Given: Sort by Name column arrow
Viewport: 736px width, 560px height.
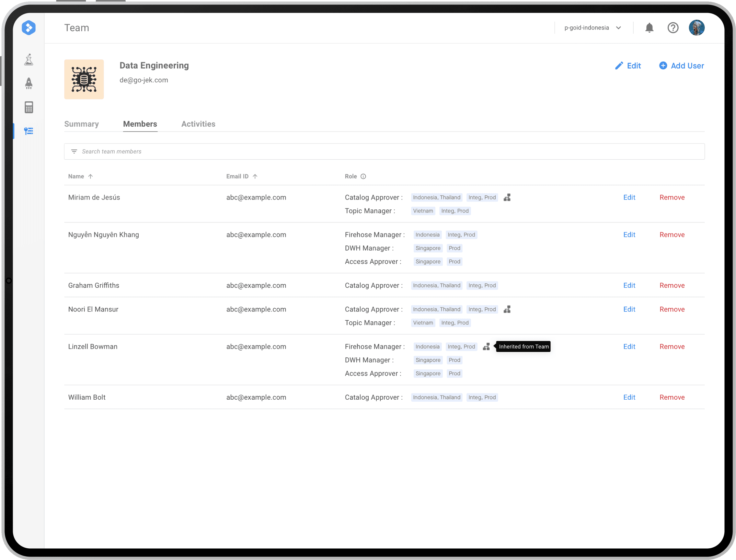Looking at the screenshot, I should coord(91,176).
